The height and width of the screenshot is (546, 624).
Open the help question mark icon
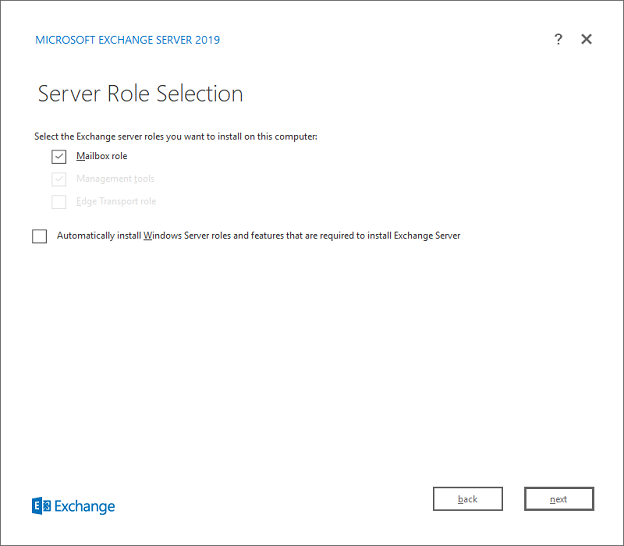coord(558,39)
